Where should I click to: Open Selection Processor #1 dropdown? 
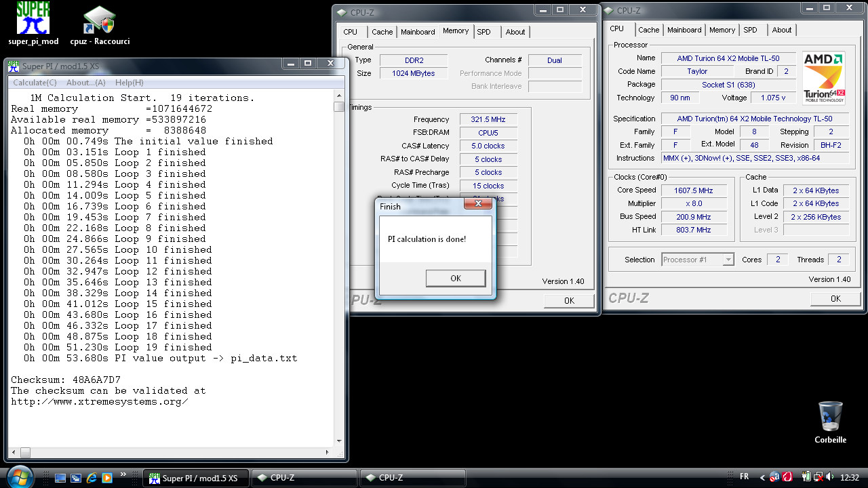[x=698, y=260]
